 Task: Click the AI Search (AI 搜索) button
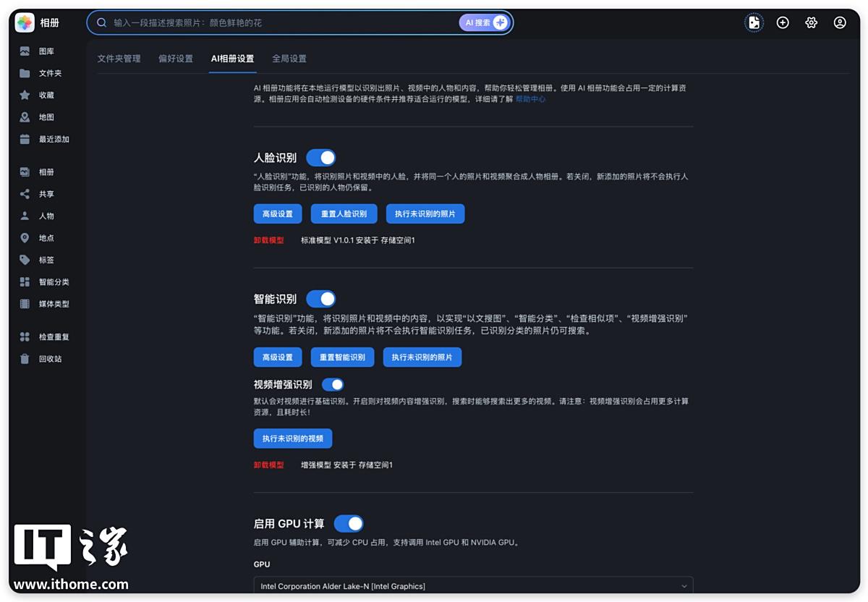click(484, 22)
